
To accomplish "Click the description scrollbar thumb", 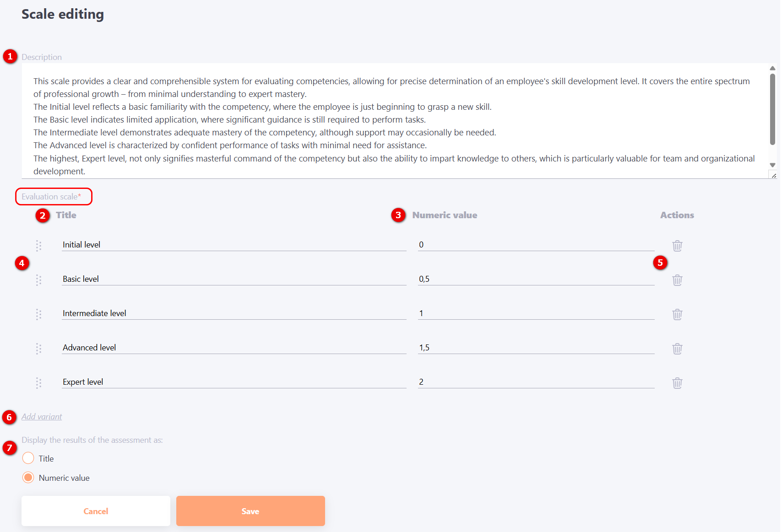I will pos(772,110).
